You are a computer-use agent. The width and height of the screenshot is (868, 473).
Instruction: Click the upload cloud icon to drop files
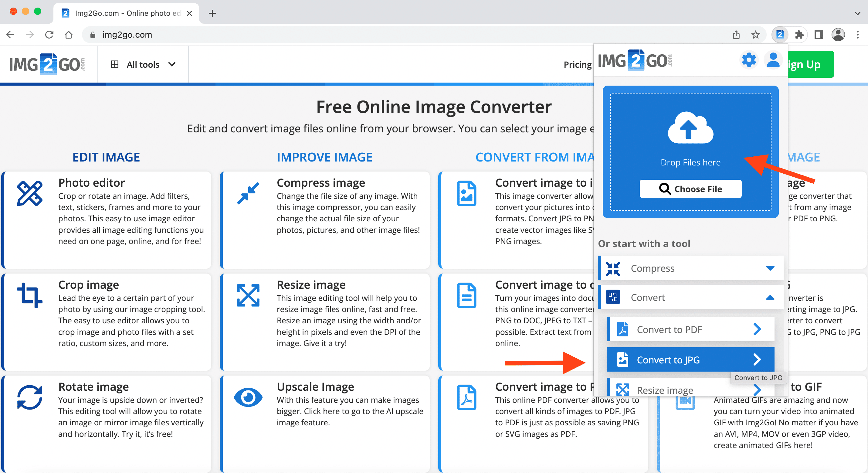pyautogui.click(x=690, y=128)
